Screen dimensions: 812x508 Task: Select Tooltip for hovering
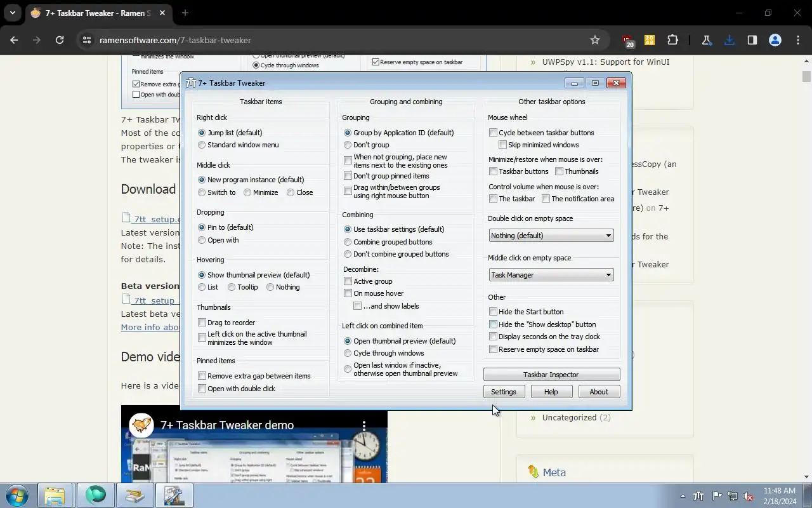tap(243, 287)
